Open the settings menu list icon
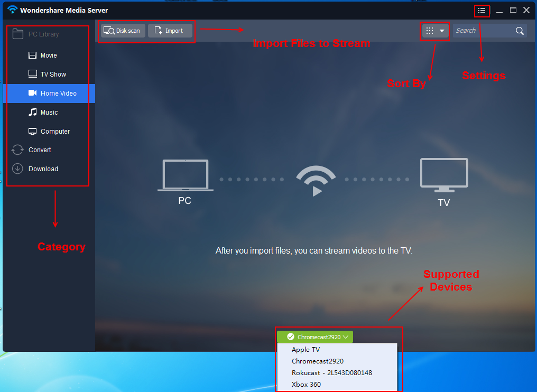The height and width of the screenshot is (392, 537). (x=482, y=11)
